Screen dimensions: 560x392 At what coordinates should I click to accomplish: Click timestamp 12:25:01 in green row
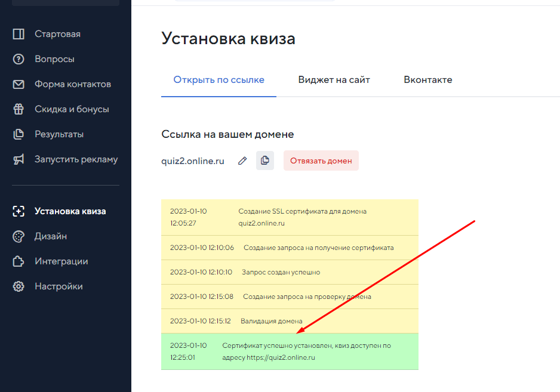coord(183,357)
